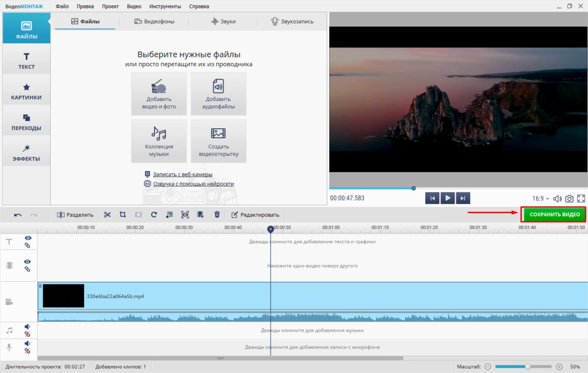Click Создать видеооткрытку tile
The image size is (588, 373).
click(219, 141)
